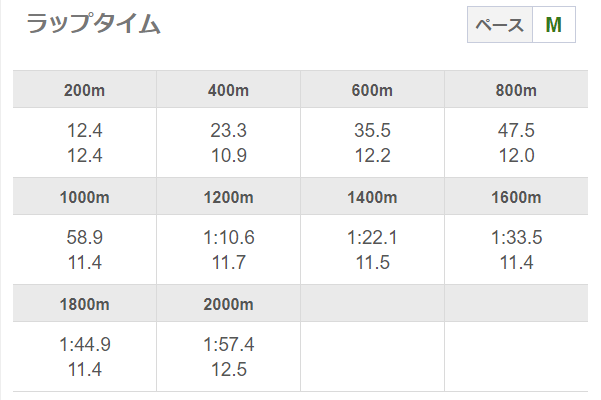Click the 58.9 time at 1000m
Image resolution: width=601 pixels, height=400 pixels.
(84, 238)
